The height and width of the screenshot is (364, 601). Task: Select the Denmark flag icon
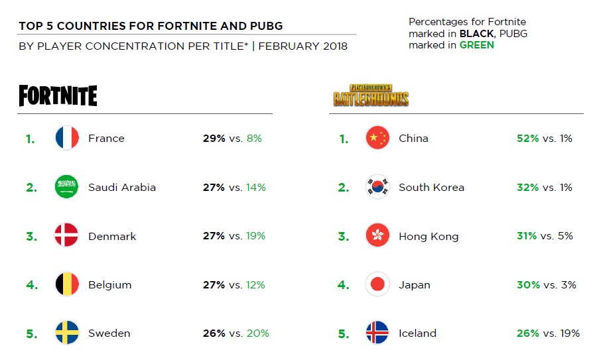point(67,236)
